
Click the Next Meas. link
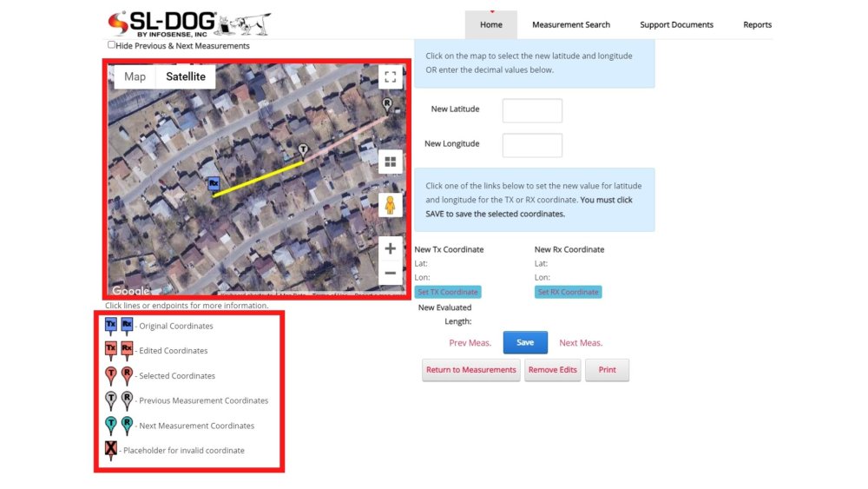click(581, 343)
